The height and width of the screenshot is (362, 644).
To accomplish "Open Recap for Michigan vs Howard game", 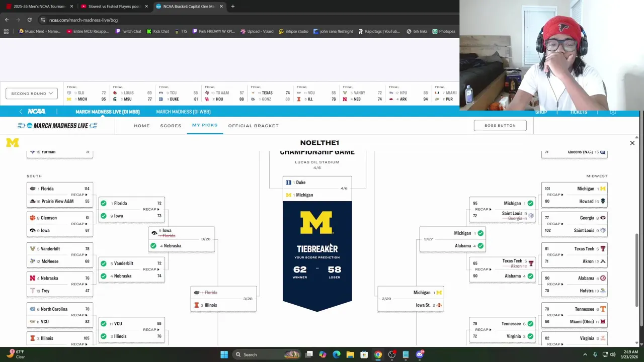I will tap(554, 195).
